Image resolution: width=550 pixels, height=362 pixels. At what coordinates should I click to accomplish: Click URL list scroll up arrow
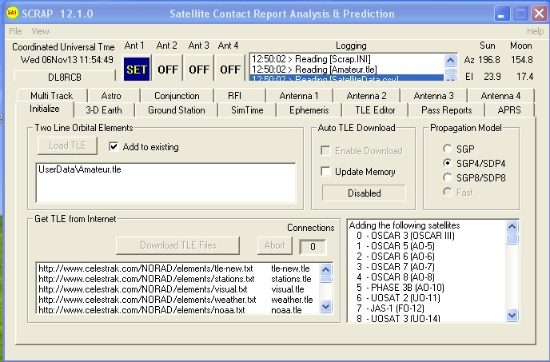coord(326,269)
